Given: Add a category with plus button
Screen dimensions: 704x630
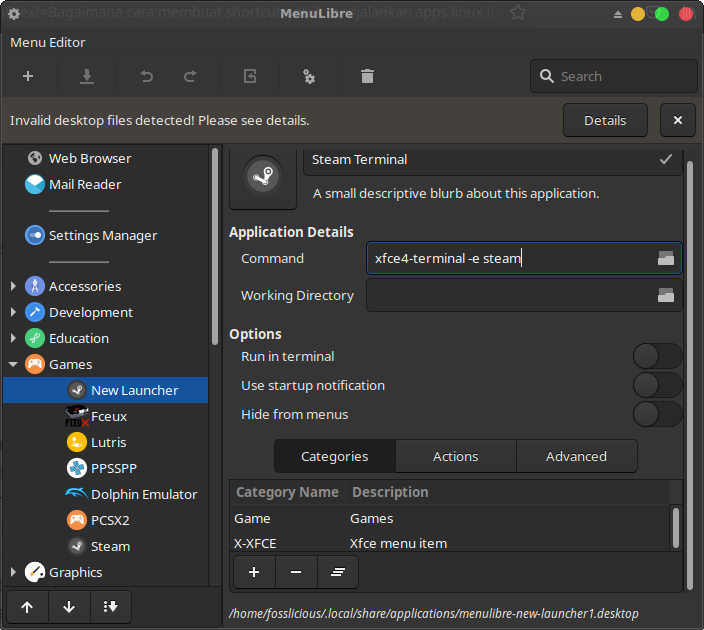Looking at the screenshot, I should [x=254, y=572].
